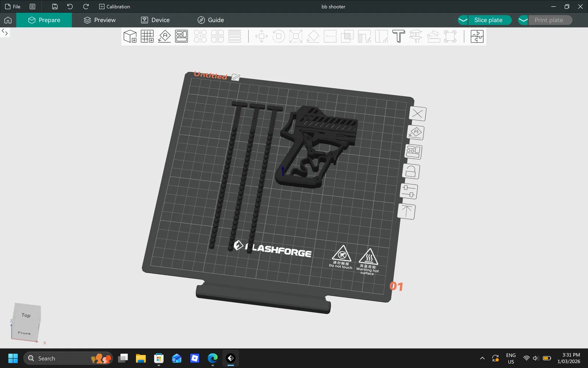Expand the collapsed side panel
The height and width of the screenshot is (368, 588).
pyautogui.click(x=5, y=32)
